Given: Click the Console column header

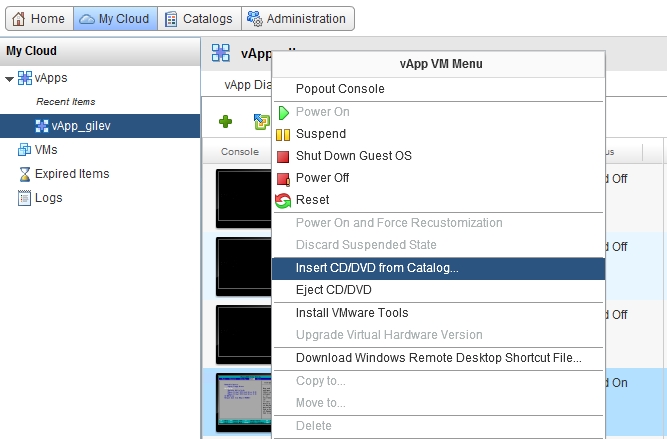Looking at the screenshot, I should pos(240,152).
